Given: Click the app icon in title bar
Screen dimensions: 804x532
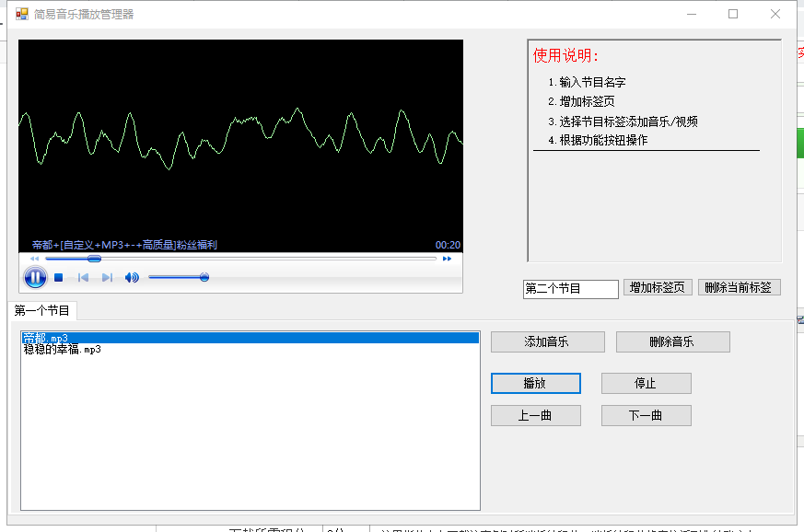Looking at the screenshot, I should (22, 14).
